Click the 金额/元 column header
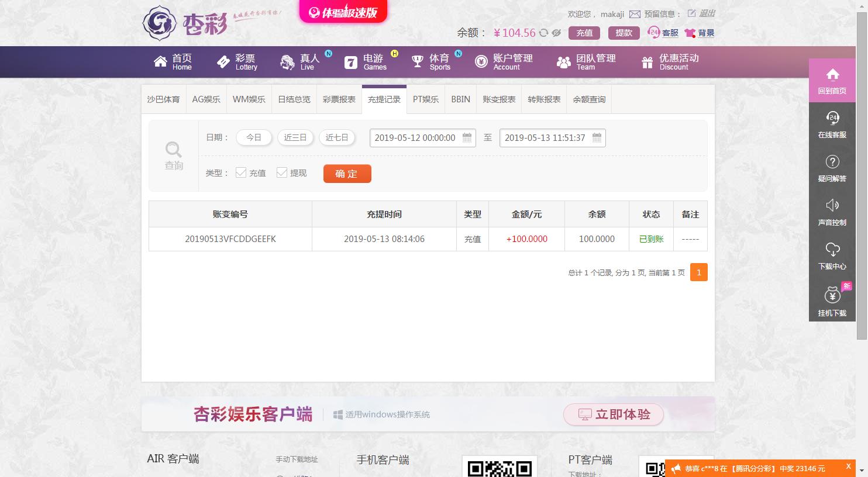 (527, 215)
